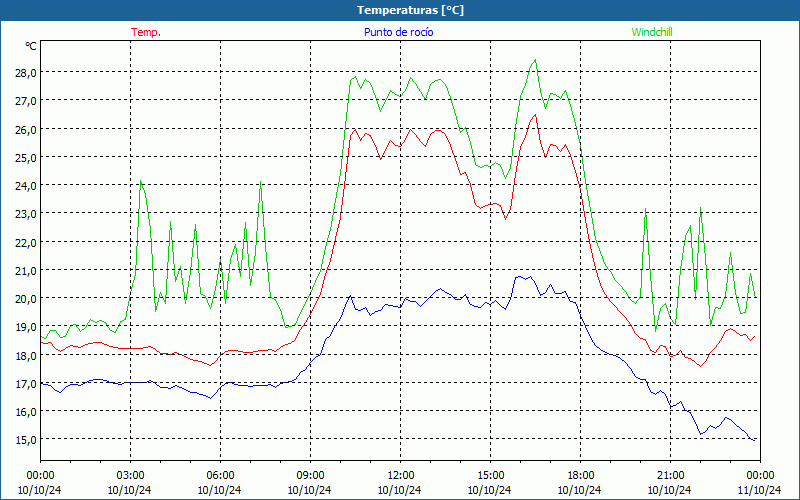
Task: Click the 09:00 time axis label
Action: [310, 476]
